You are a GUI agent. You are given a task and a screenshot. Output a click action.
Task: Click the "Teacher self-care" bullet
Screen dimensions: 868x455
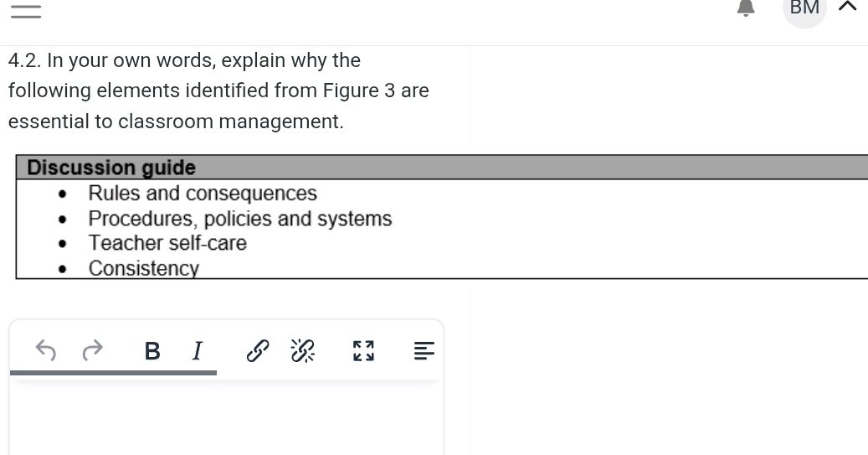tap(167, 243)
